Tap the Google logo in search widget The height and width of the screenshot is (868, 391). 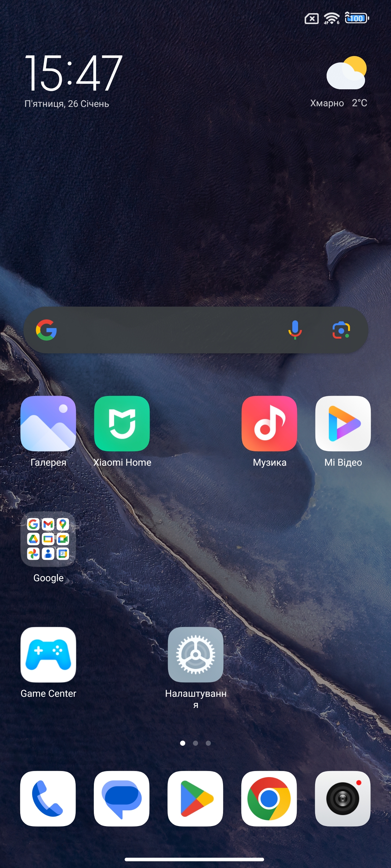pos(46,330)
